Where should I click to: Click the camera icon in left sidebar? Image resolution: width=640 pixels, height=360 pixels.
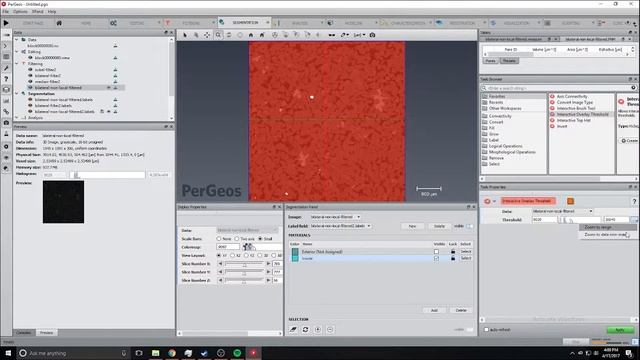pyautogui.click(x=6, y=122)
